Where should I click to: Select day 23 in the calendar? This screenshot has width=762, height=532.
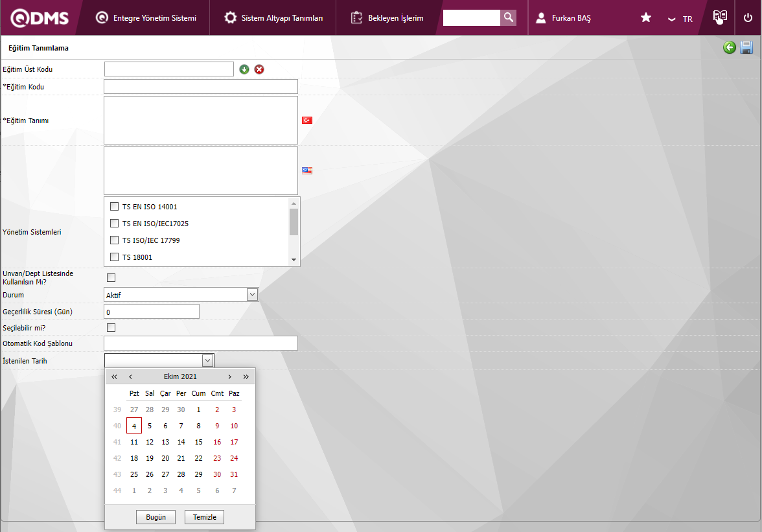[x=217, y=458]
